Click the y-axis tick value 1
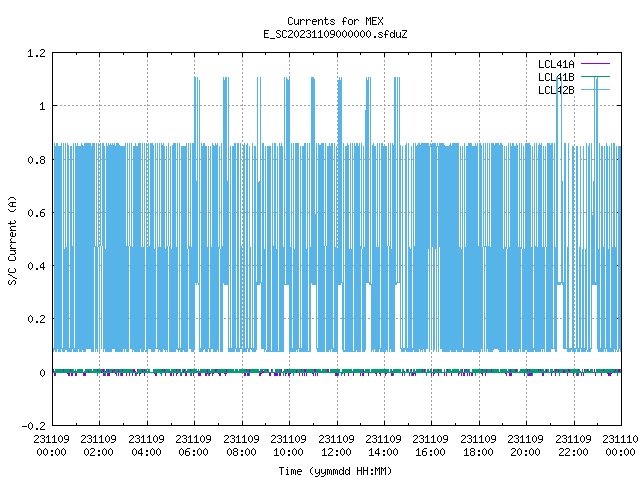The height and width of the screenshot is (480, 640). click(42, 107)
